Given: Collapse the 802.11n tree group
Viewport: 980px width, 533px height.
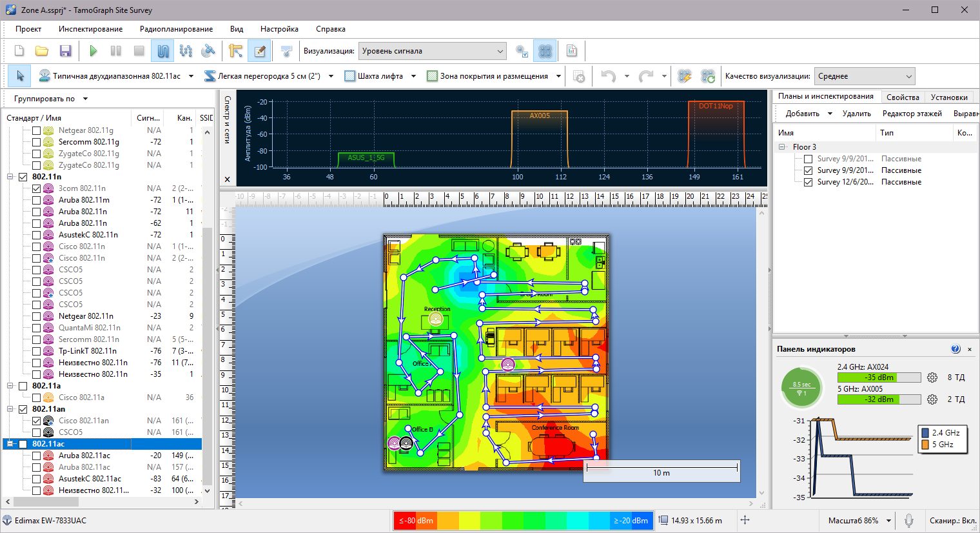Looking at the screenshot, I should [10, 177].
